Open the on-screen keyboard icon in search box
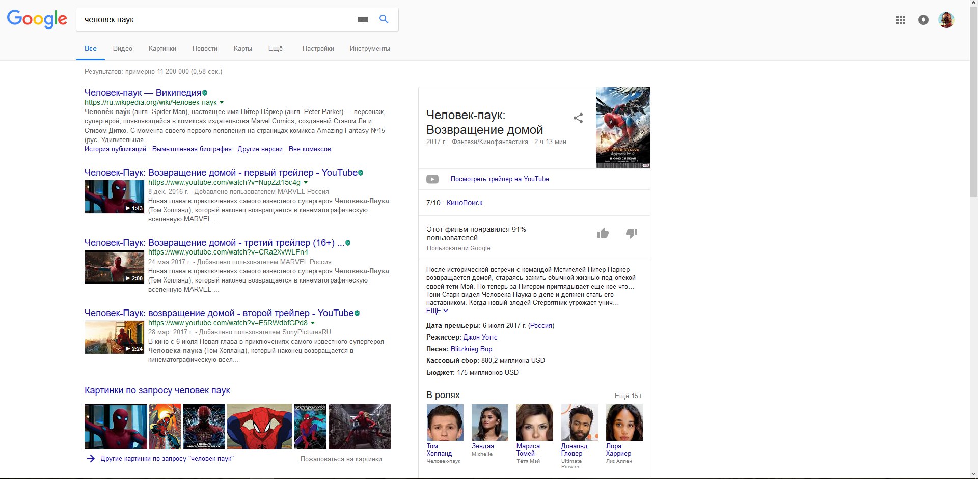 point(363,19)
